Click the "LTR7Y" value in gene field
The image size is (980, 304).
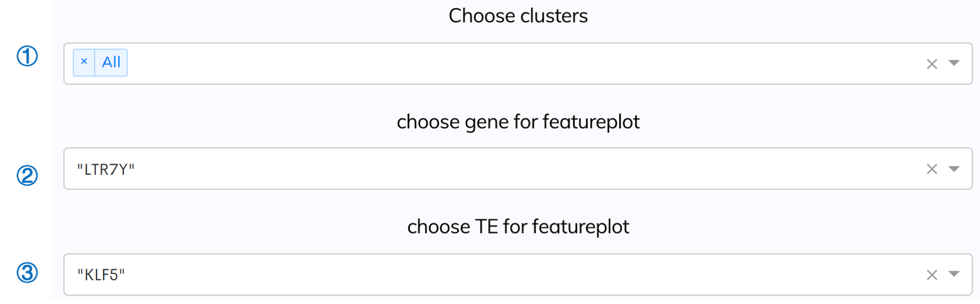[x=106, y=169]
